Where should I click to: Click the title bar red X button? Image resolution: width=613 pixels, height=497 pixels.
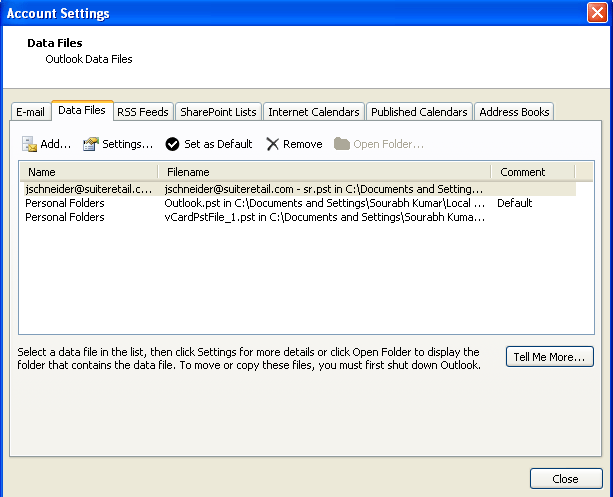point(597,13)
